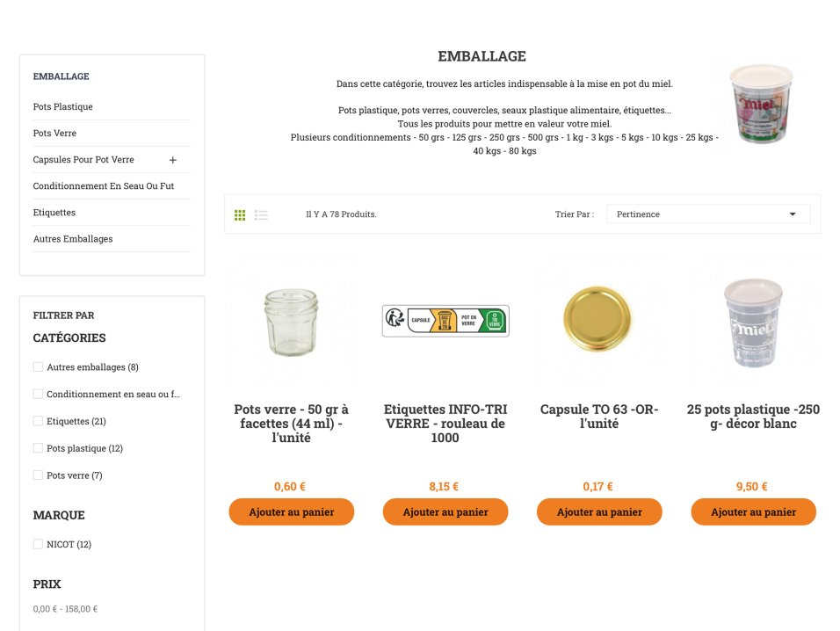
Task: View the gold capsule lid image
Action: [598, 320]
